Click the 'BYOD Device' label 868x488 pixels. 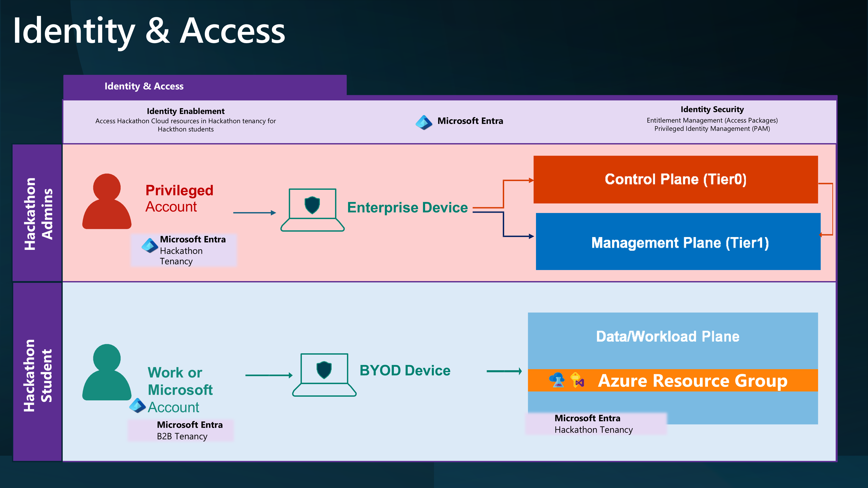405,370
